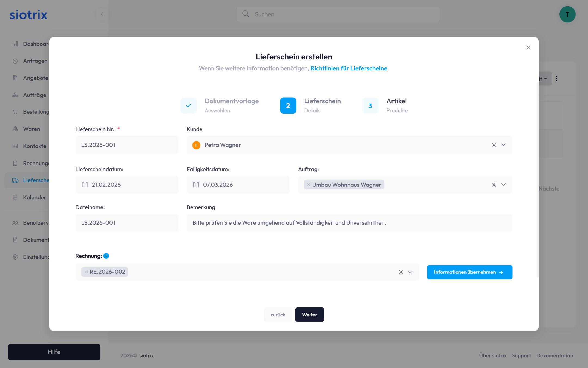Close the Lieferschein erstellen dialog

coord(528,47)
